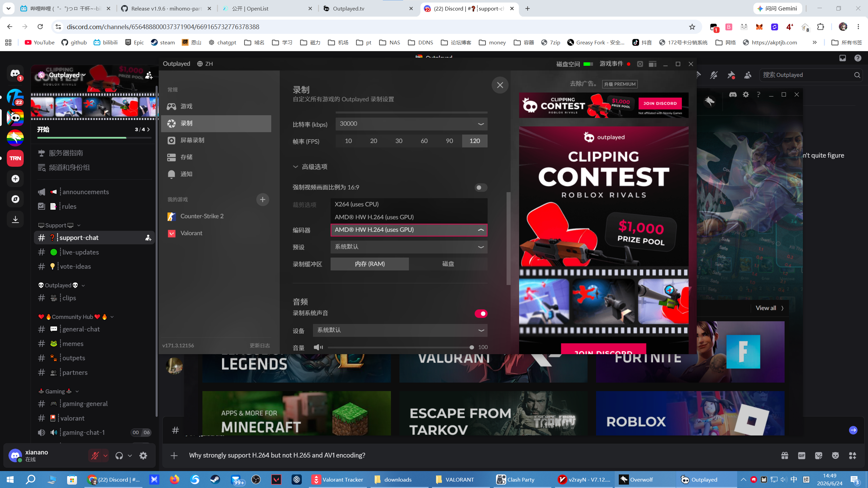
Task: Open the 更新日志 changelog link
Action: pos(260,345)
